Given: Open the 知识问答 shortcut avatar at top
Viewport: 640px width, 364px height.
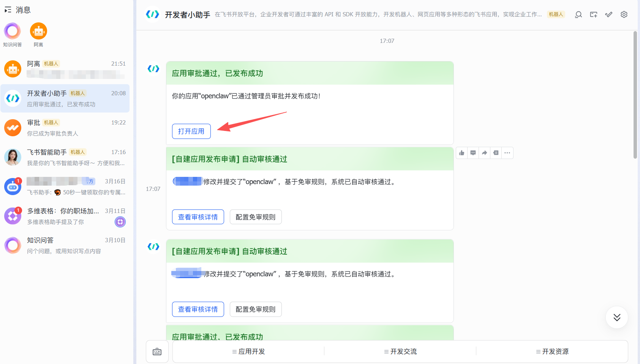Looking at the screenshot, I should click(12, 31).
